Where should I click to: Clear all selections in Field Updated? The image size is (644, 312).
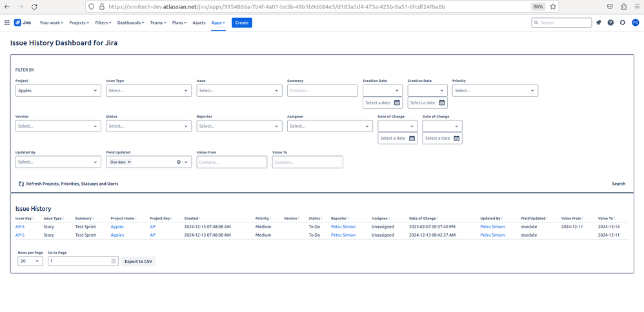pyautogui.click(x=179, y=162)
